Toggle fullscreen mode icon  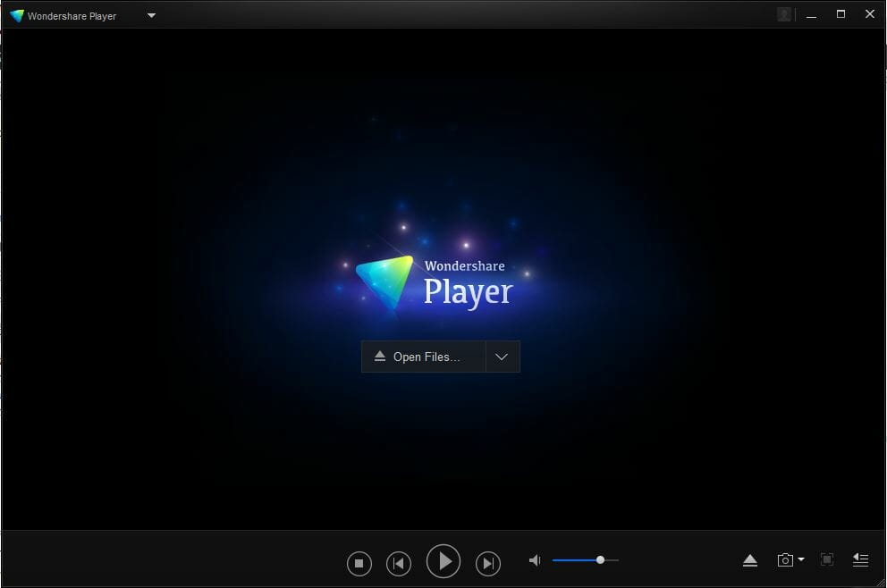(x=827, y=559)
